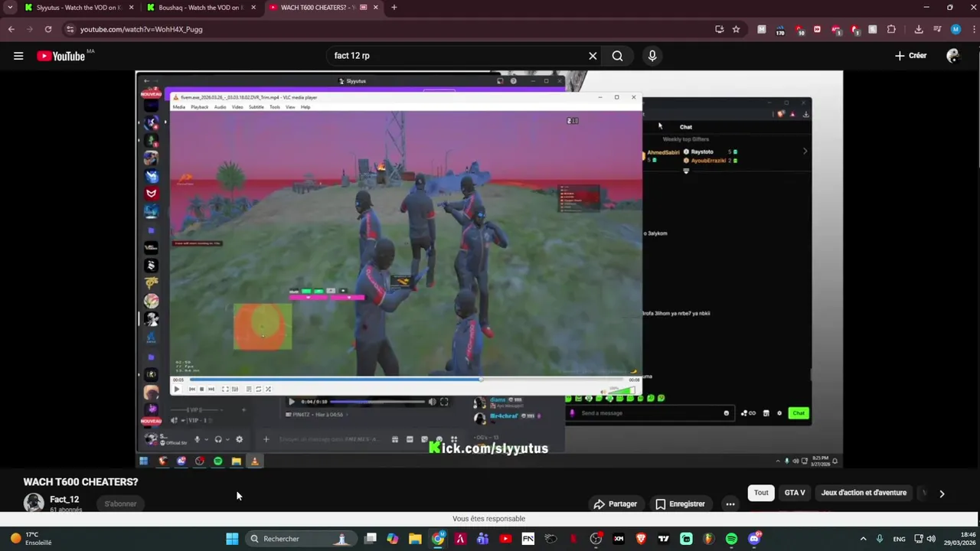Switch input language via ENG indicator
980x551 pixels.
tap(900, 539)
